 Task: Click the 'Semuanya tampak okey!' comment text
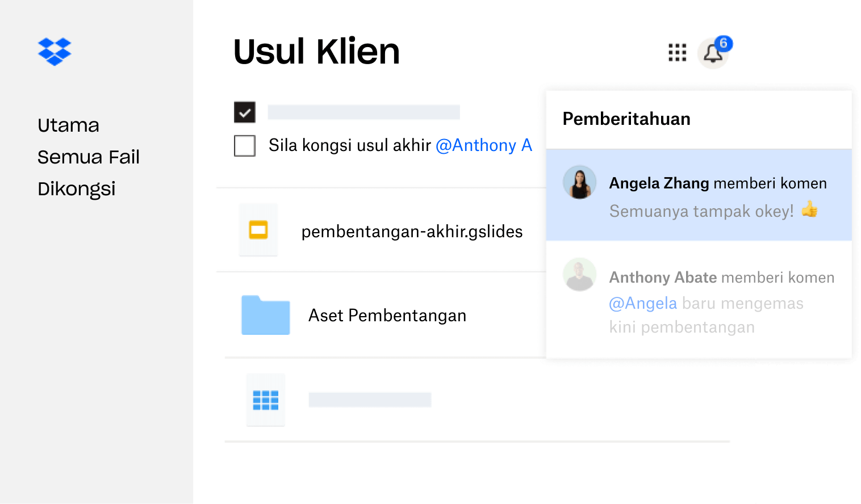click(x=701, y=211)
